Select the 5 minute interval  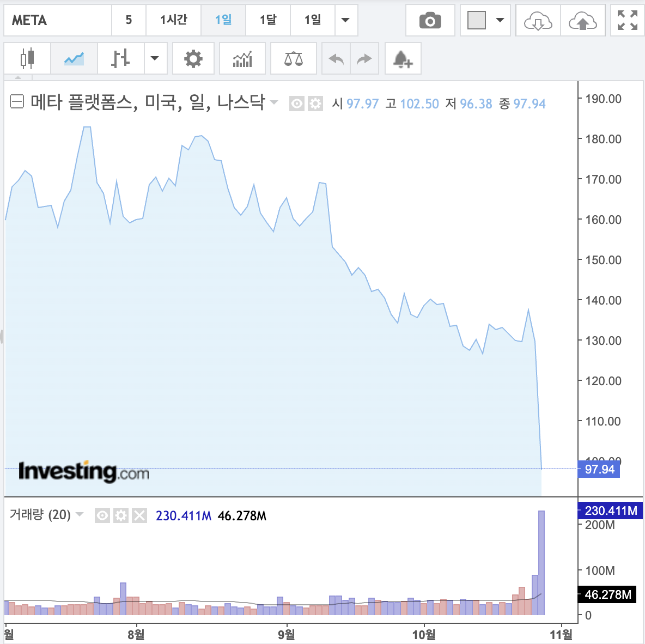pos(129,20)
